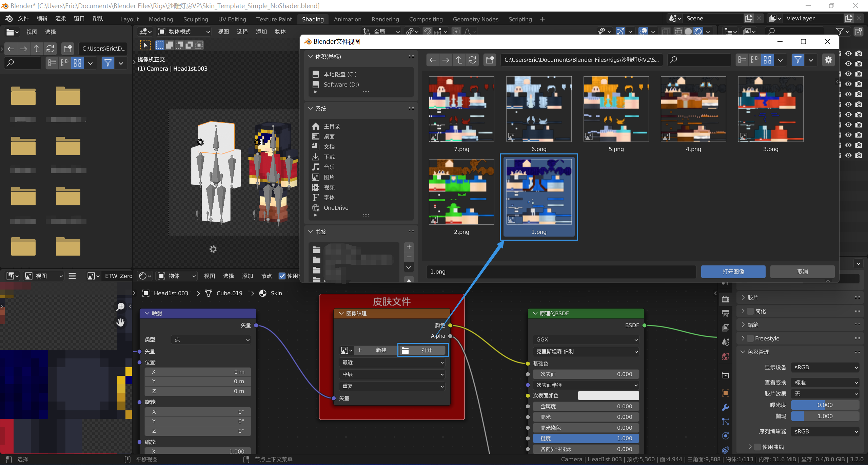
Task: Click zoom icon in image editor
Action: 120,307
